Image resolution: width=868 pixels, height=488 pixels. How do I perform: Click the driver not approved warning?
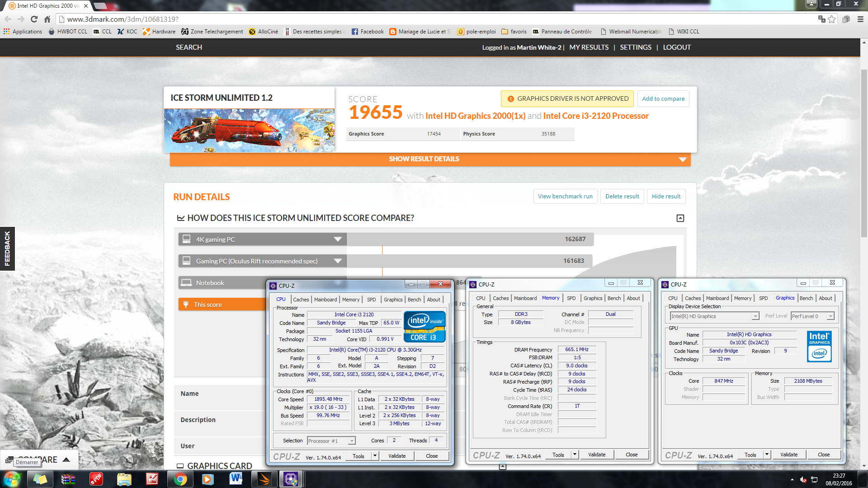[567, 99]
